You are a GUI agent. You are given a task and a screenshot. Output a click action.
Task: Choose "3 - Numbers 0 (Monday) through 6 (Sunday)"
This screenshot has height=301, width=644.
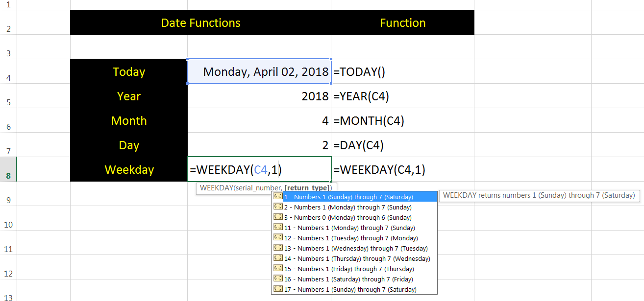(348, 217)
